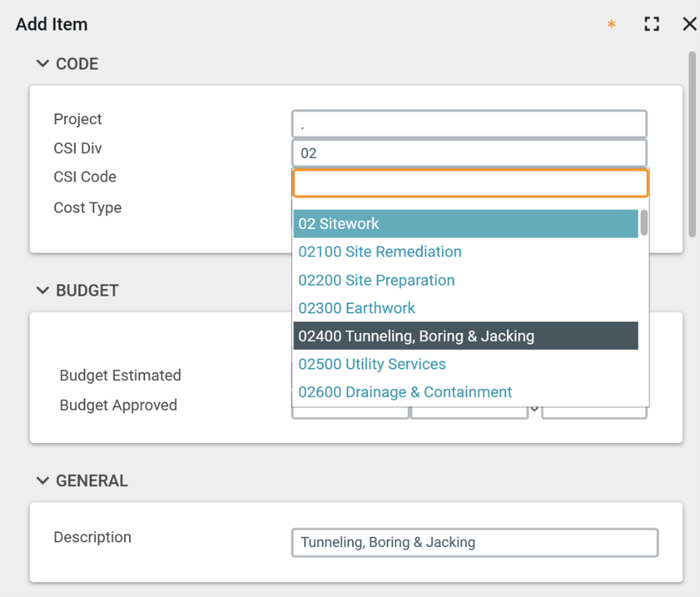Choose 02100 Site Remediation option
Screen dimensions: 700x597
click(x=380, y=252)
